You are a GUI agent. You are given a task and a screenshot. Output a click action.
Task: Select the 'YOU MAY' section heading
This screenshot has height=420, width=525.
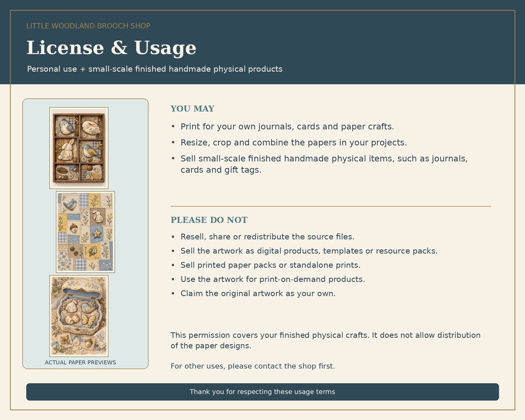pos(193,109)
